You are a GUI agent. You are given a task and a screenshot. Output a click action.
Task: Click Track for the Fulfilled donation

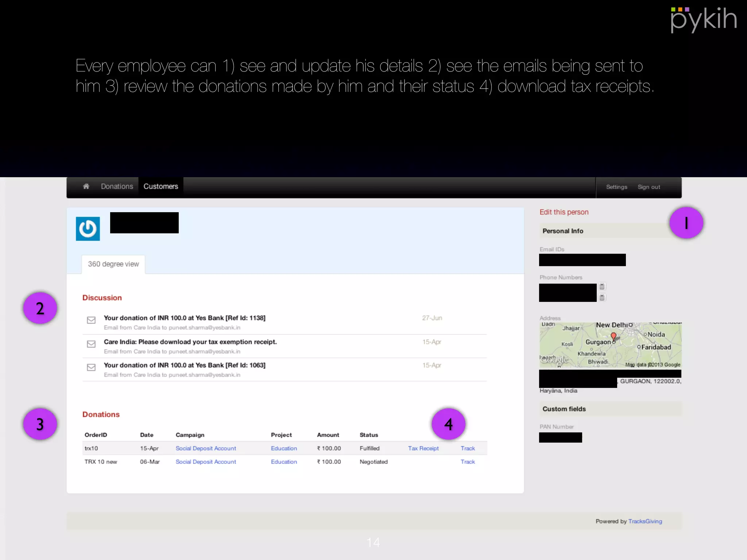(x=468, y=448)
